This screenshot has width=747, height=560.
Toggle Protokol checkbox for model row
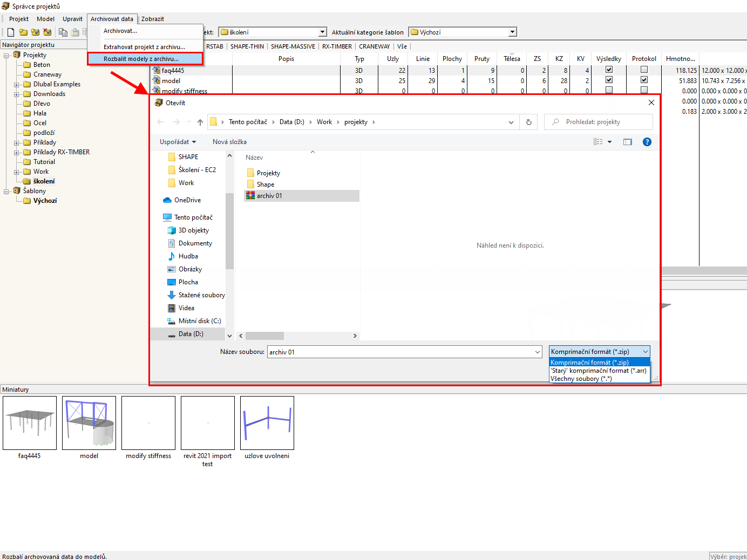click(x=644, y=80)
